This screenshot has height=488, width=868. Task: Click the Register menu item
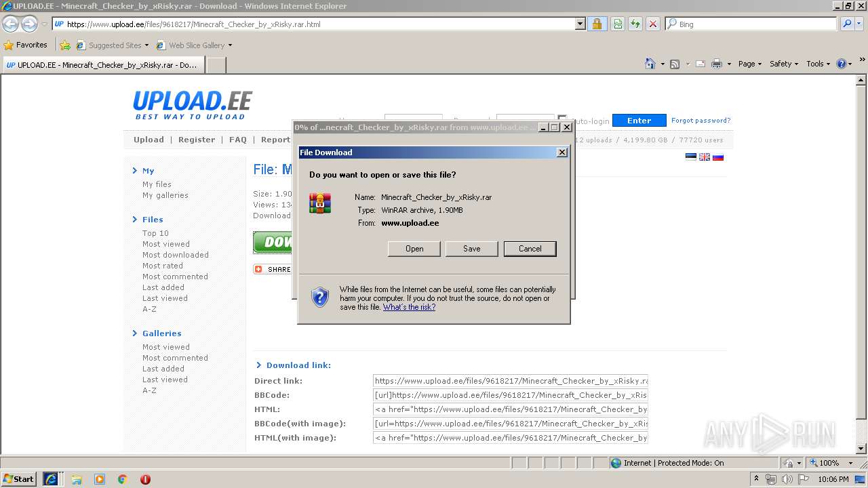(x=197, y=140)
